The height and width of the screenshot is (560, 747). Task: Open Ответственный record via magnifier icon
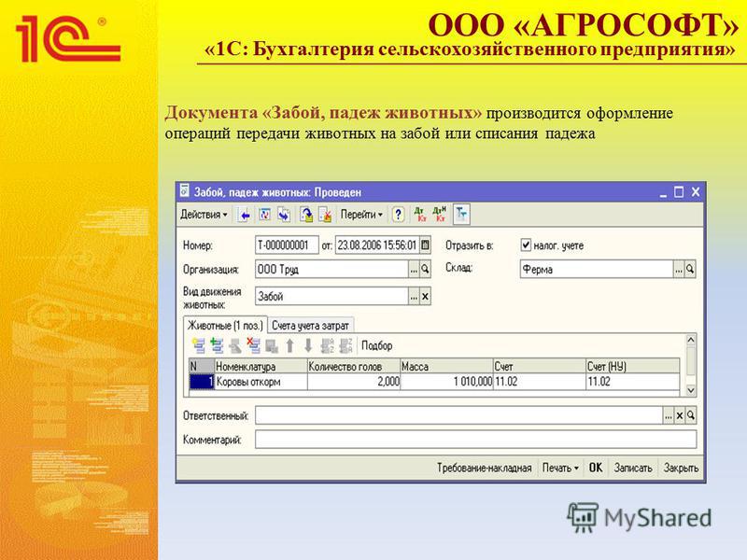pyautogui.click(x=691, y=415)
